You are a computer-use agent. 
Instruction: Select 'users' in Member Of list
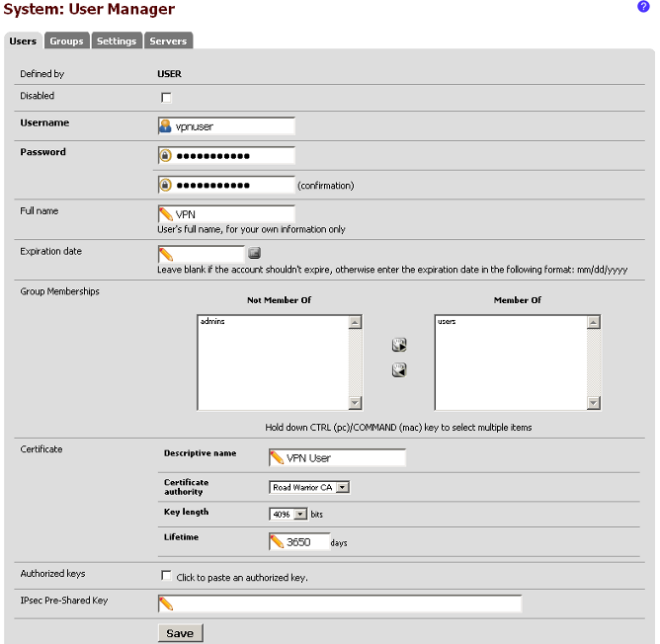447,322
